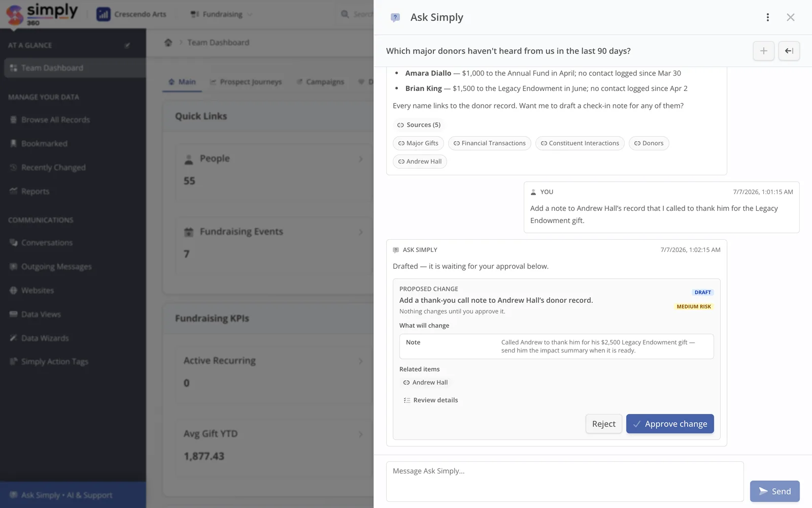Switch to the Campaigns tab
The image size is (812, 508).
coord(320,82)
